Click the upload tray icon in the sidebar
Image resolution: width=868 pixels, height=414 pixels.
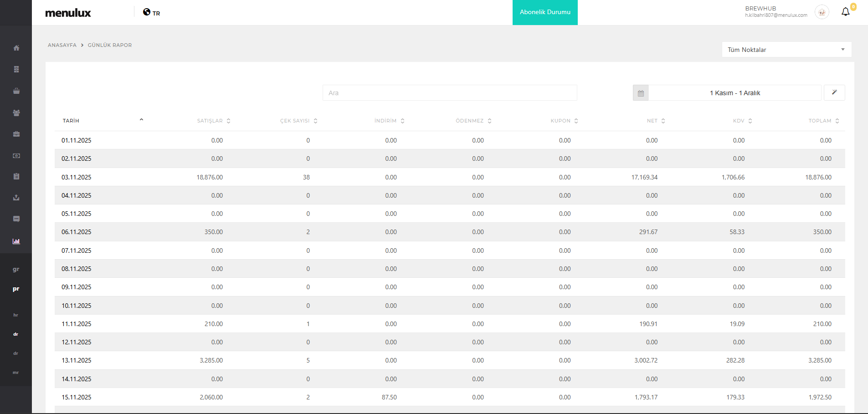pyautogui.click(x=16, y=198)
